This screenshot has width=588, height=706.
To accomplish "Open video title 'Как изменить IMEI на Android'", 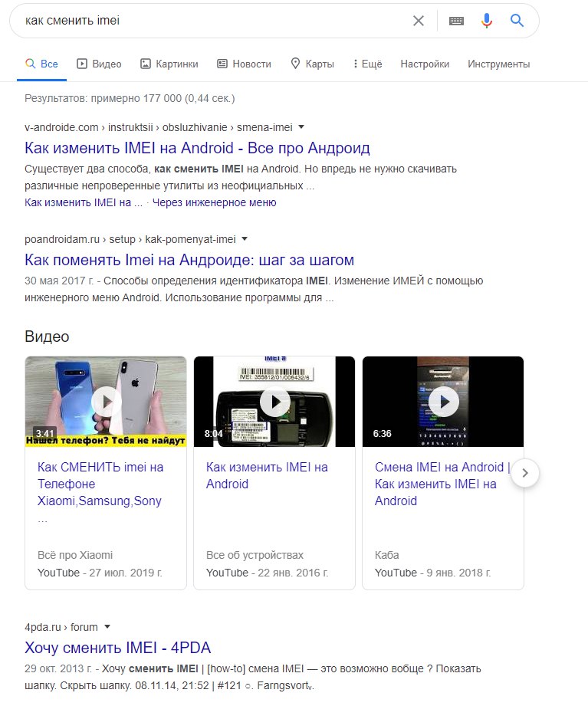I will point(267,475).
